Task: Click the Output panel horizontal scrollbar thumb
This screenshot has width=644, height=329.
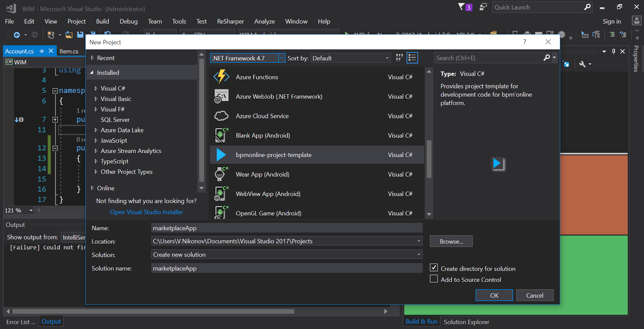Action: coord(153,311)
